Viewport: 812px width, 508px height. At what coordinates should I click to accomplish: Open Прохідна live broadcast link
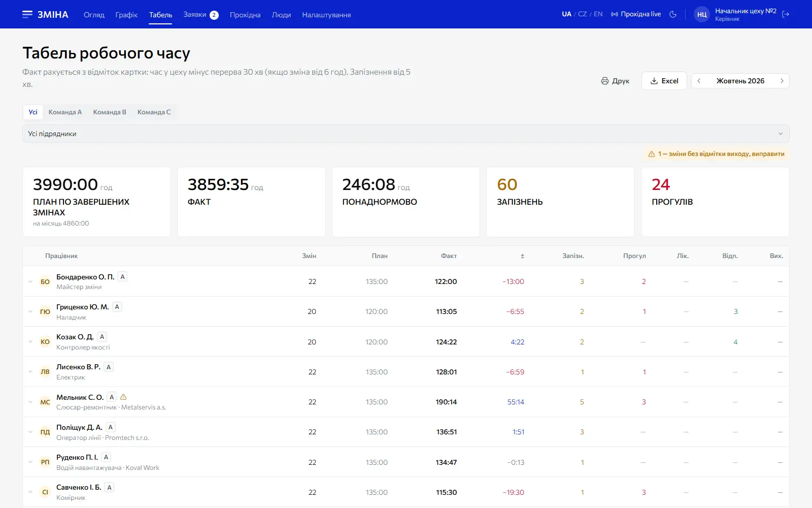(636, 14)
